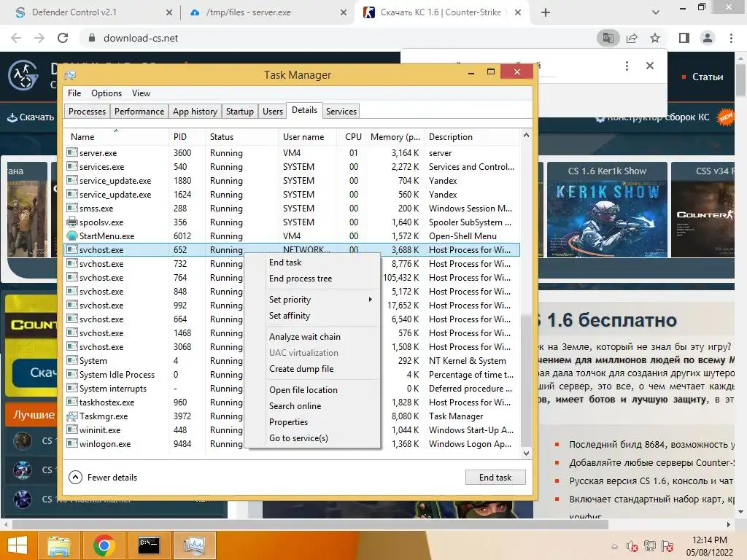Switch to the App history tab
Viewport: 747px width, 560px height.
(x=195, y=112)
